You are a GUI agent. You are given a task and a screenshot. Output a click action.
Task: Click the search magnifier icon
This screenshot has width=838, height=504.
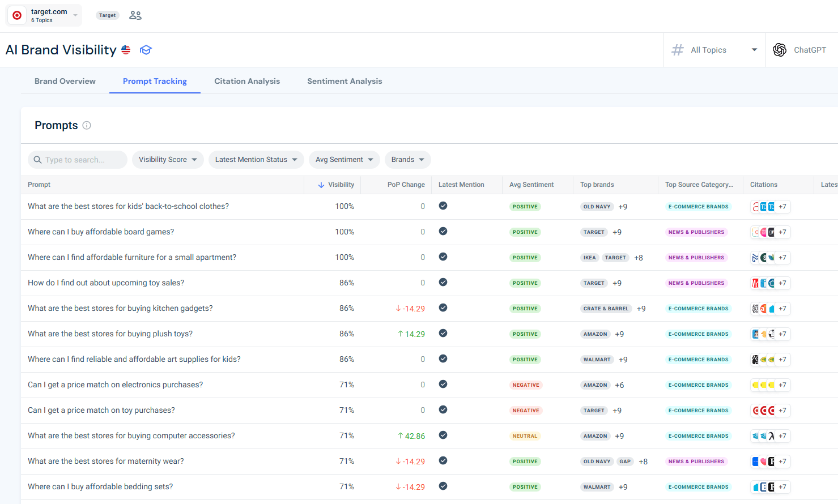[x=38, y=160]
